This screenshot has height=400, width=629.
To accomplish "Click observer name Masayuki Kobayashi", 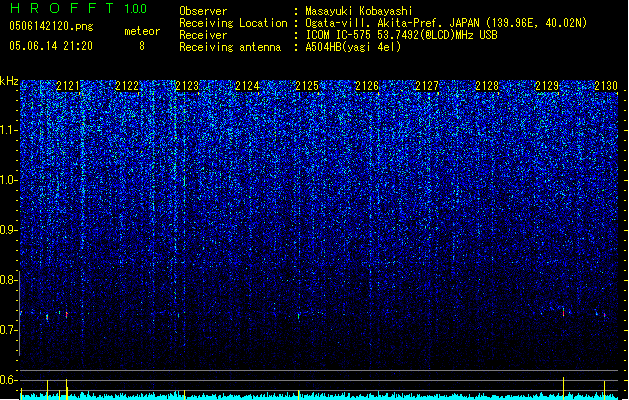I will 359,11.
